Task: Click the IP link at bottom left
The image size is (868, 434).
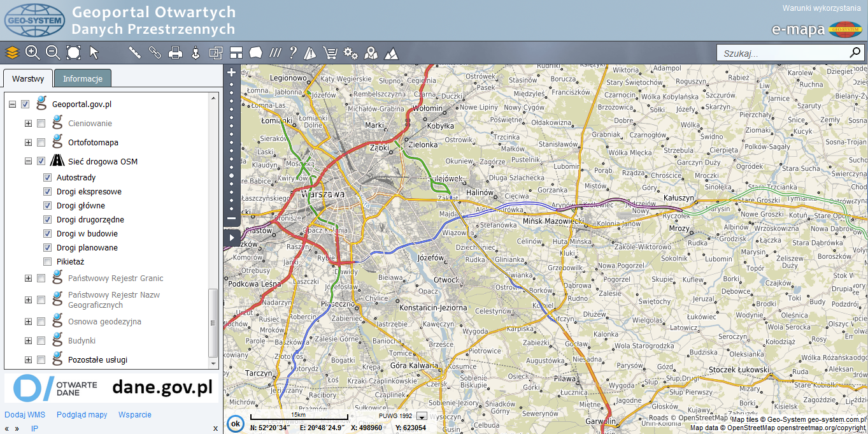Action: coord(34,428)
